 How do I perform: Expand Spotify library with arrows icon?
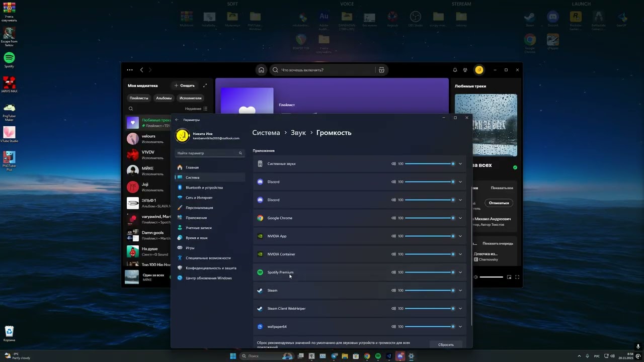click(205, 85)
